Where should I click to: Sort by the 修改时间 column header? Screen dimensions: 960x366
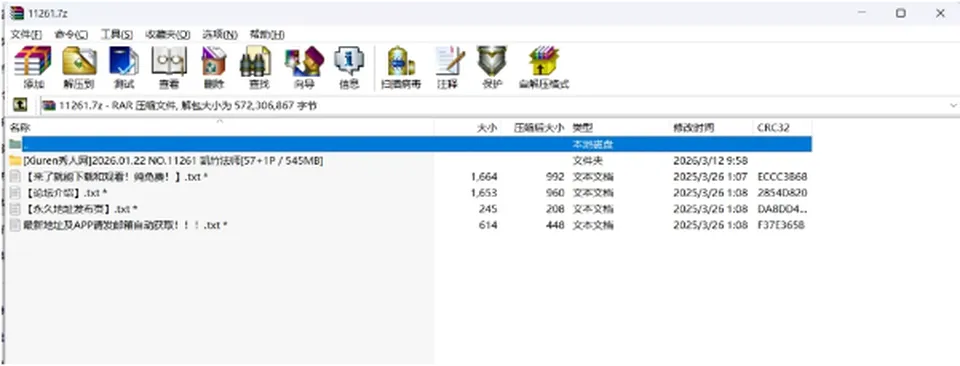(x=711, y=128)
